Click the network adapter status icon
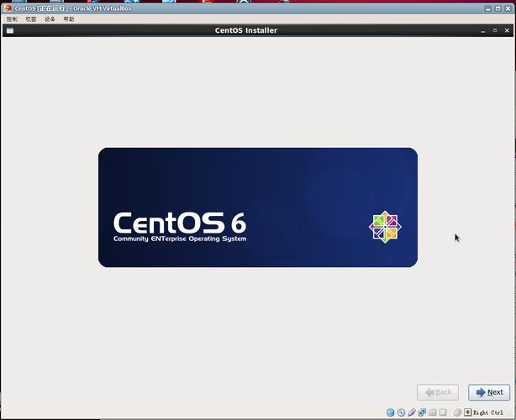 point(421,412)
